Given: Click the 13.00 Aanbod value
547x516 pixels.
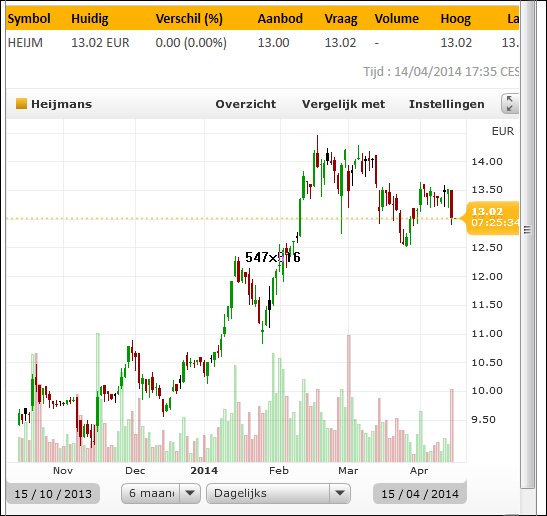Looking at the screenshot, I should (274, 43).
